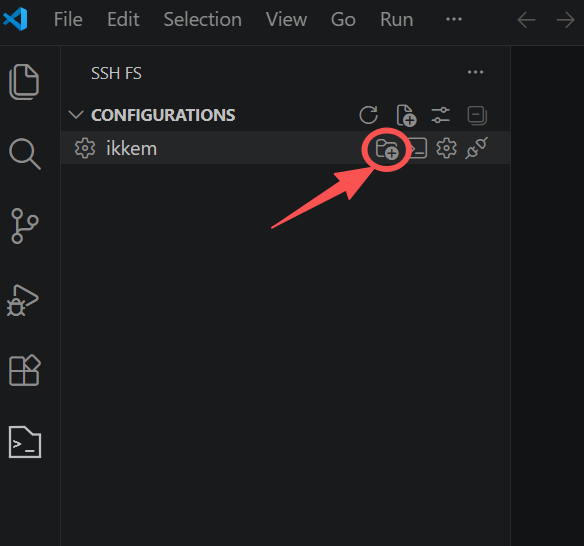Collapse all configurations icon
584x546 pixels.
(x=477, y=115)
